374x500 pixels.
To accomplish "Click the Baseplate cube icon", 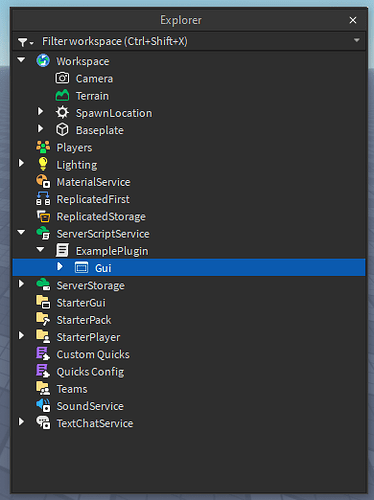I will (62, 130).
